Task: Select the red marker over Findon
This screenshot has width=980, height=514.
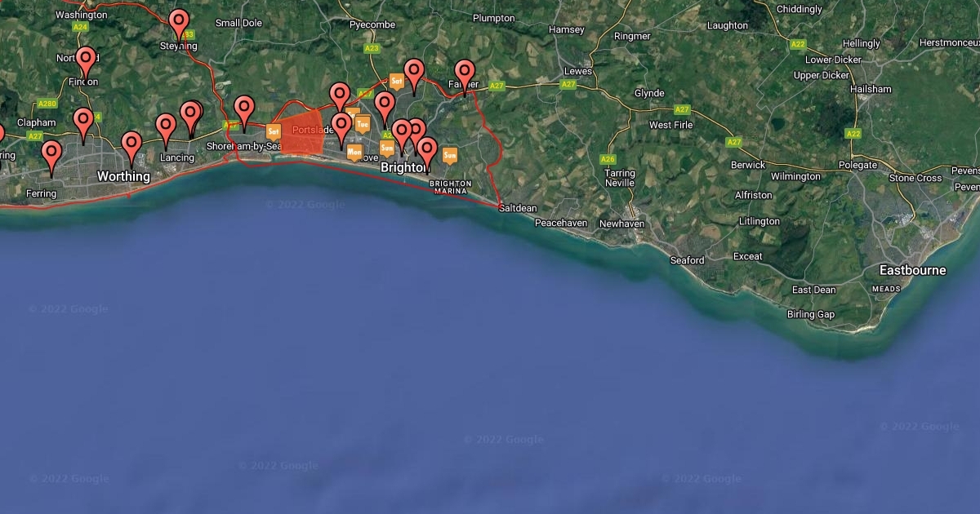Action: pyautogui.click(x=86, y=62)
